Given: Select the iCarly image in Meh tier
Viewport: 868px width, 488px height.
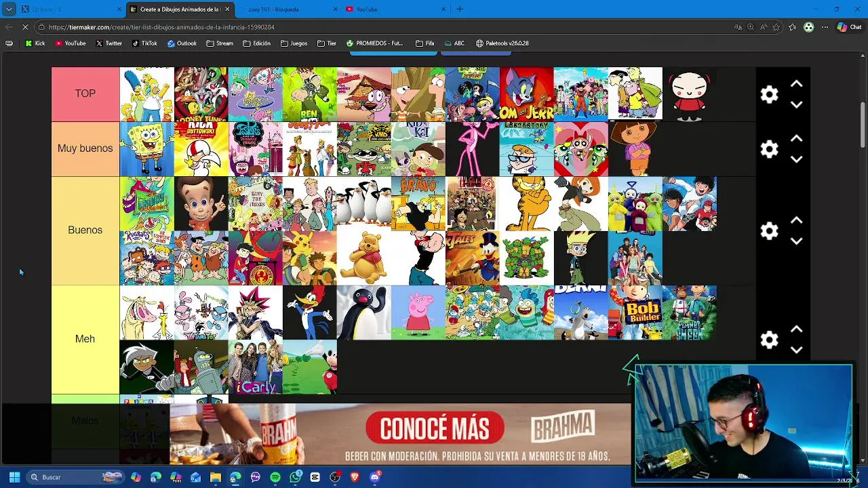Looking at the screenshot, I should tap(256, 367).
